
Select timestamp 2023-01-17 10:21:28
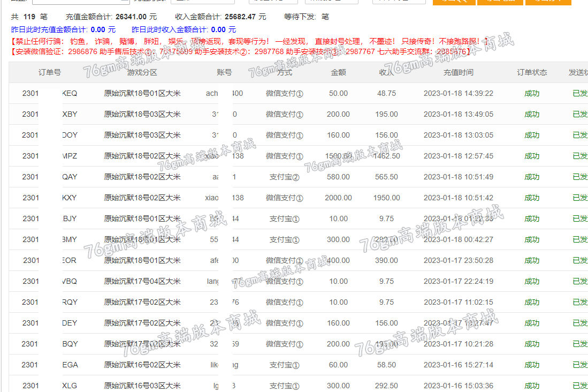[x=458, y=344]
